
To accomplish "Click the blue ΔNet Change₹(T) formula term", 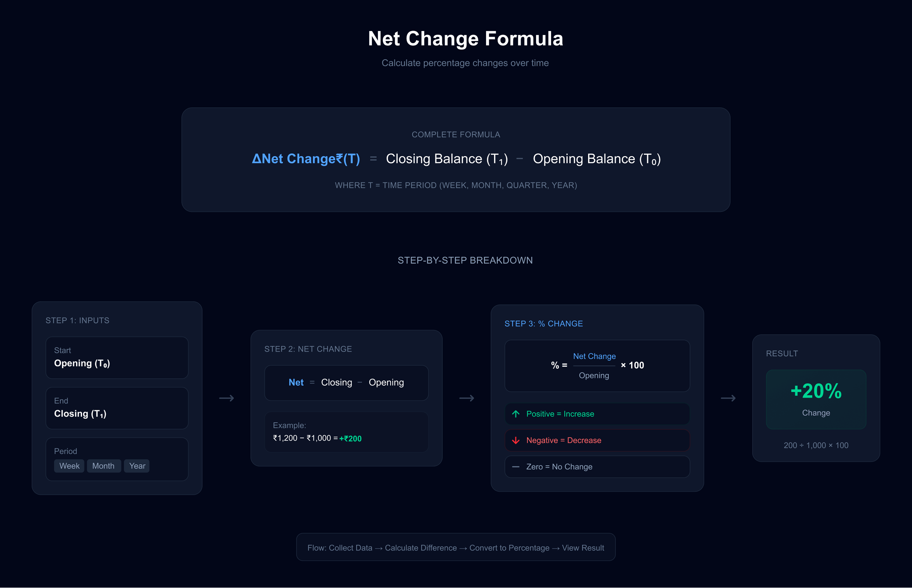I will point(306,159).
